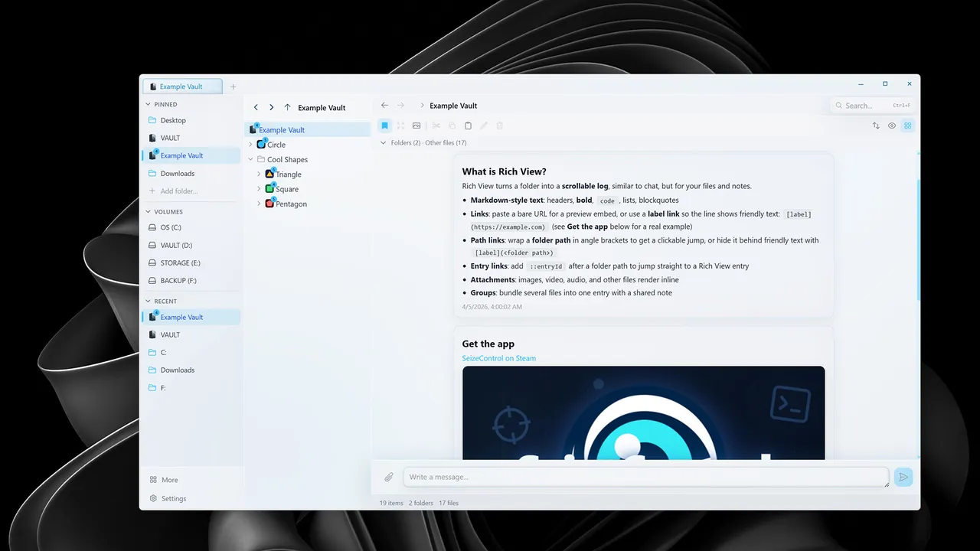The width and height of the screenshot is (980, 551).
Task: Open a new tab with the plus button
Action: coord(234,86)
